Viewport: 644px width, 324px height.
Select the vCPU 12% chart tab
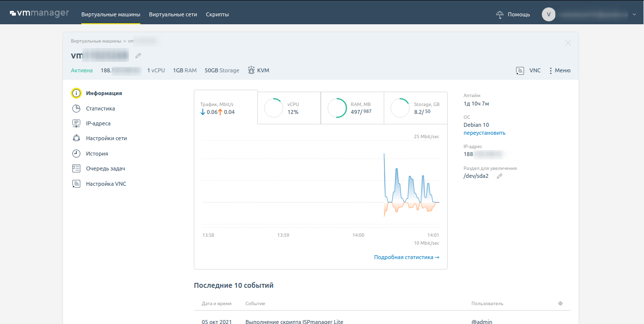click(x=289, y=108)
